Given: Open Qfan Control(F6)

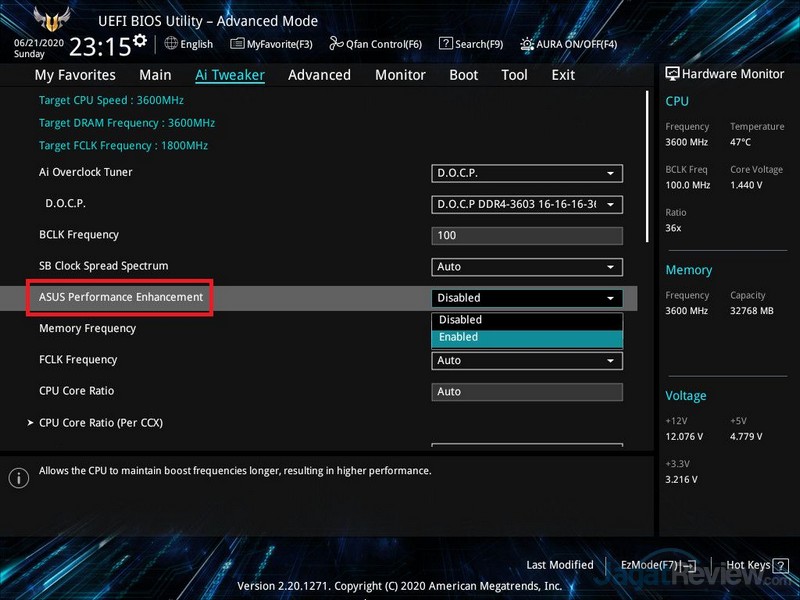Looking at the screenshot, I should pos(375,44).
